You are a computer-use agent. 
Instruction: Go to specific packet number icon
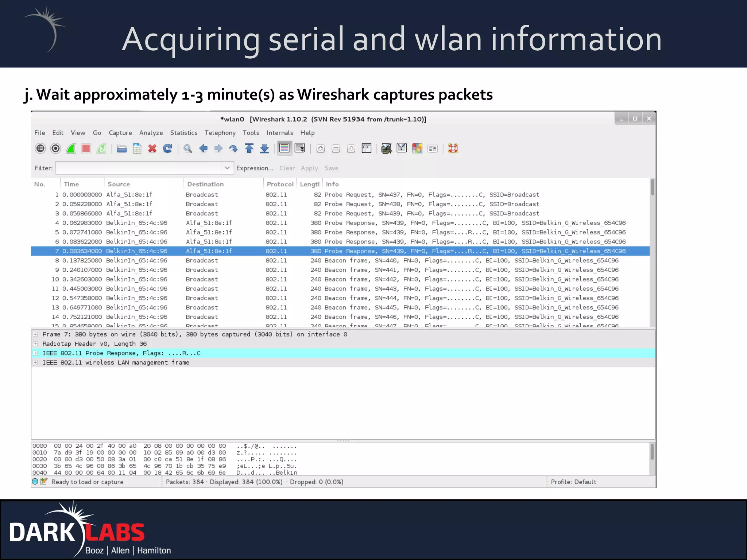(x=233, y=148)
